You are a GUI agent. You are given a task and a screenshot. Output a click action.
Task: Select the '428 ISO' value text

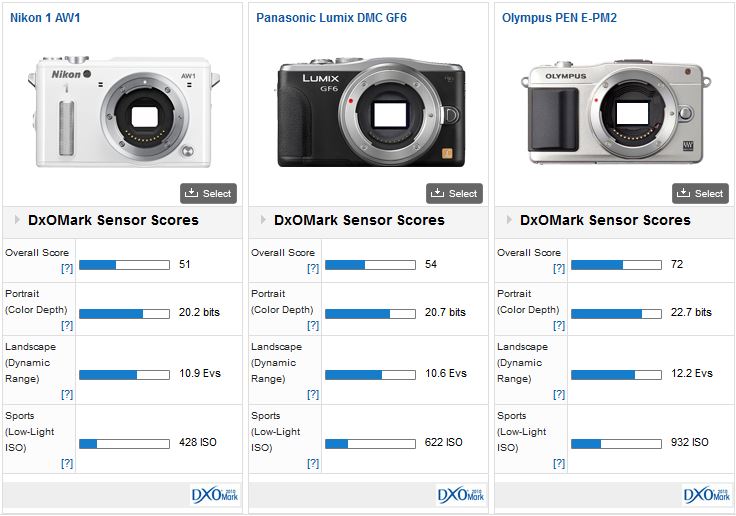click(198, 442)
